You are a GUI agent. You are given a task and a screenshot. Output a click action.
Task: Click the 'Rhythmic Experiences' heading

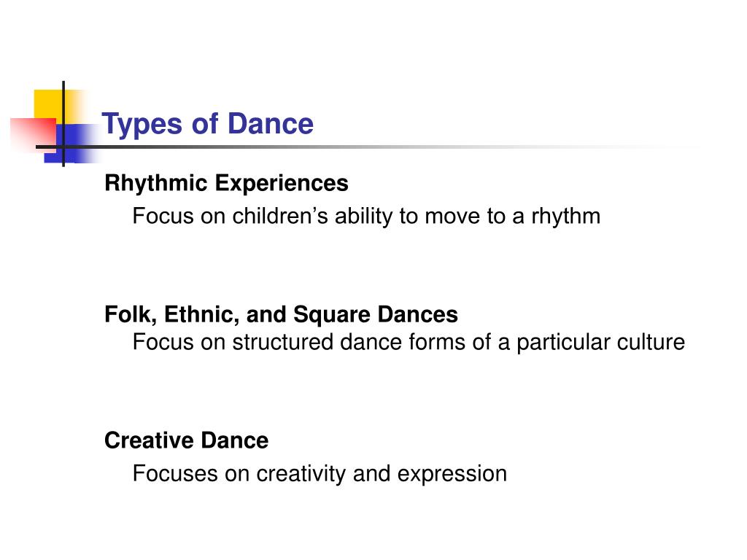tap(226, 183)
